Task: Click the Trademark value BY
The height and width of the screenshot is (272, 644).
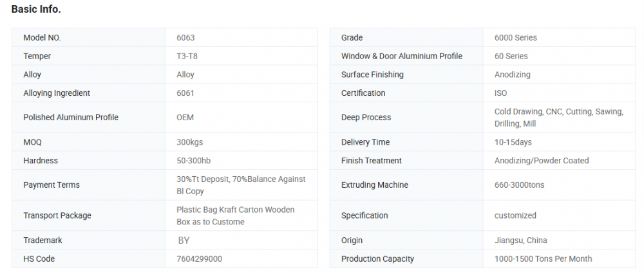Action: tap(184, 240)
